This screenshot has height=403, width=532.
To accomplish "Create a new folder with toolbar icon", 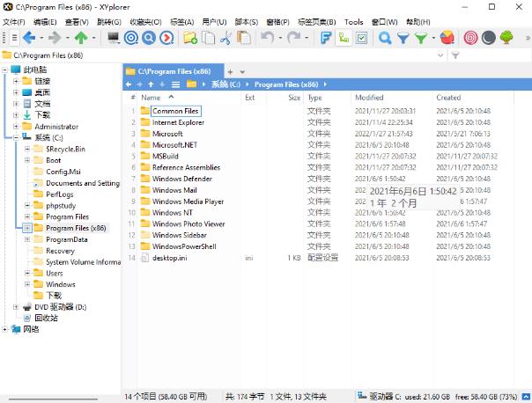I will [190, 38].
